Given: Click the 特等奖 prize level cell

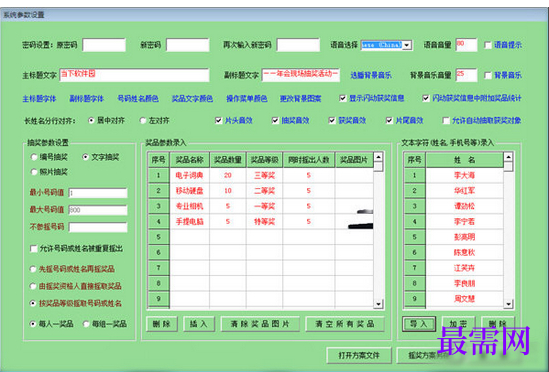Looking at the screenshot, I should click(265, 221).
